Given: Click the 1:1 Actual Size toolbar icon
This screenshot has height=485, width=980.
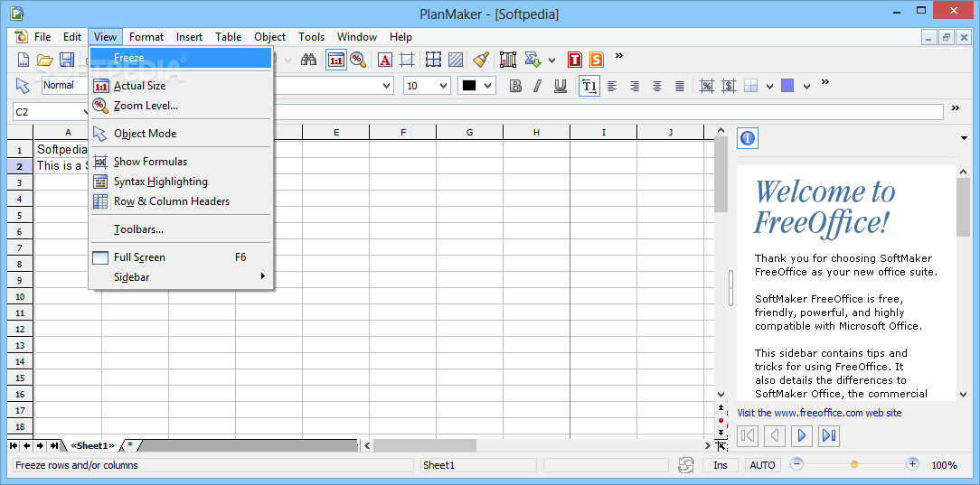Looking at the screenshot, I should tap(336, 60).
